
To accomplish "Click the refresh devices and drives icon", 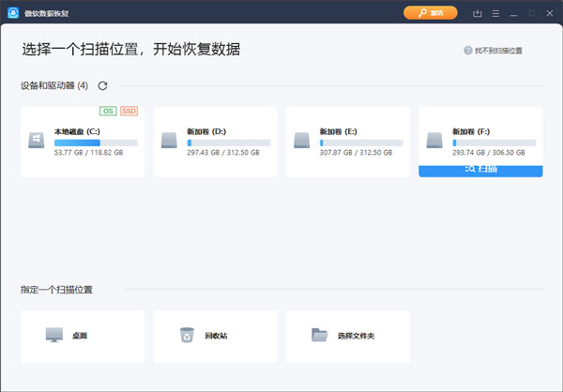I will coord(102,85).
